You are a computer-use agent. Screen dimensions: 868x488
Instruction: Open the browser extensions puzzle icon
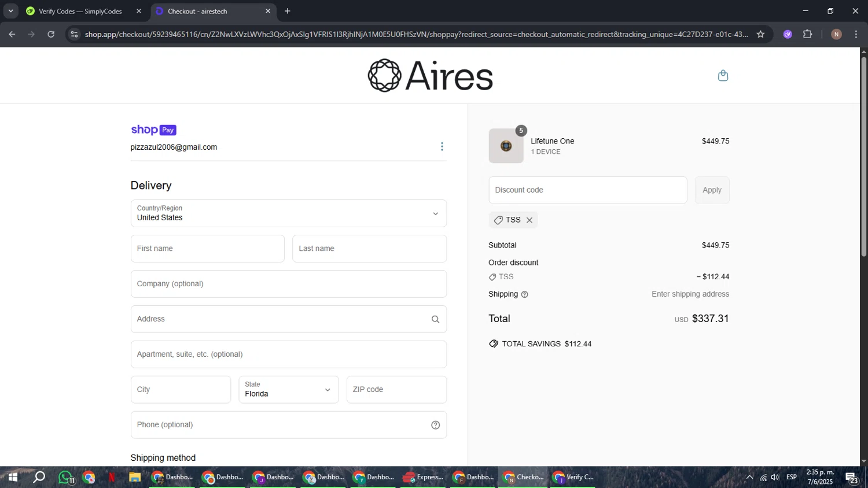coord(808,34)
